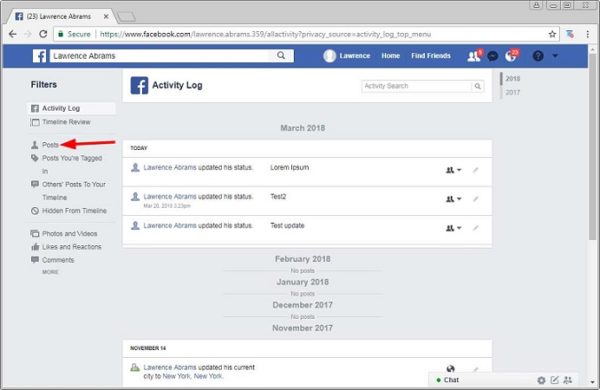Screen dimensions: 600x390
Task: Open audience selector for Test update post
Action: [453, 228]
